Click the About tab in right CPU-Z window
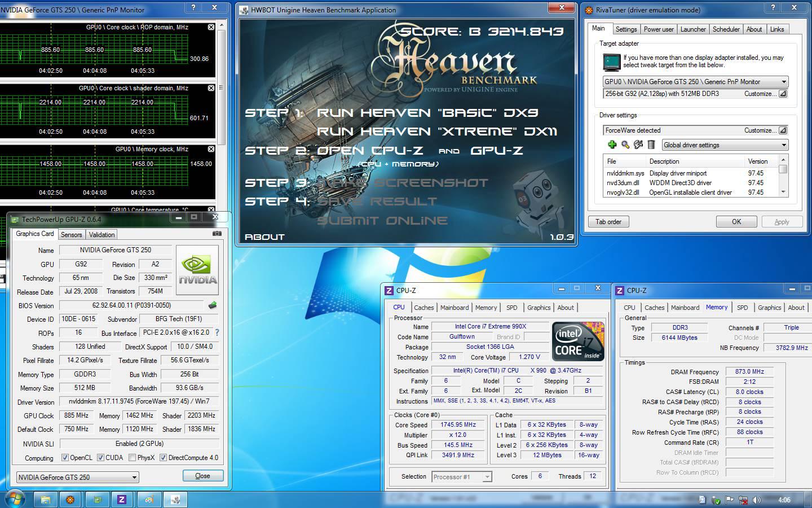Image resolution: width=812 pixels, height=508 pixels. 796,308
